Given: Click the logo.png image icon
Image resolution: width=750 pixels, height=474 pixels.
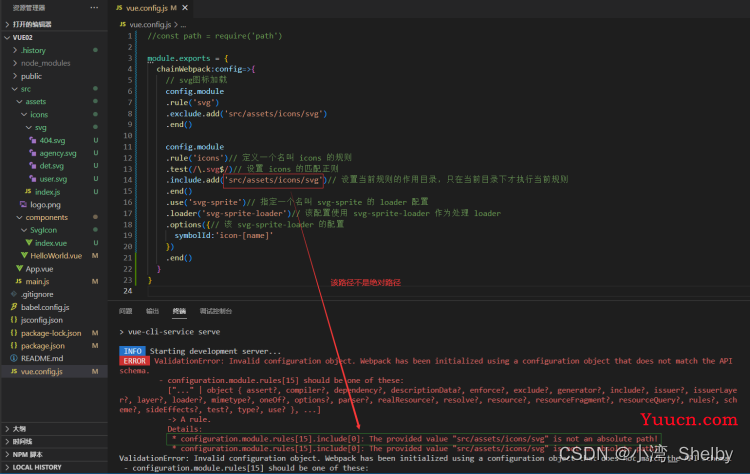Looking at the screenshot, I should pyautogui.click(x=23, y=204).
